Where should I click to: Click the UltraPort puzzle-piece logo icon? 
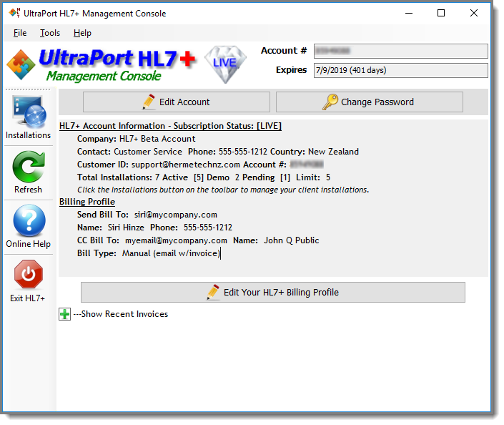click(21, 64)
